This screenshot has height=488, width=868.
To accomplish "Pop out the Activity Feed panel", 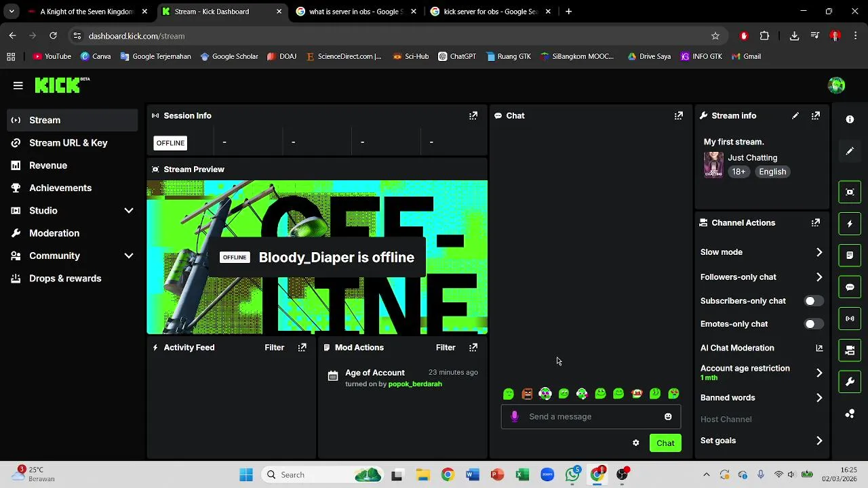I will click(302, 347).
